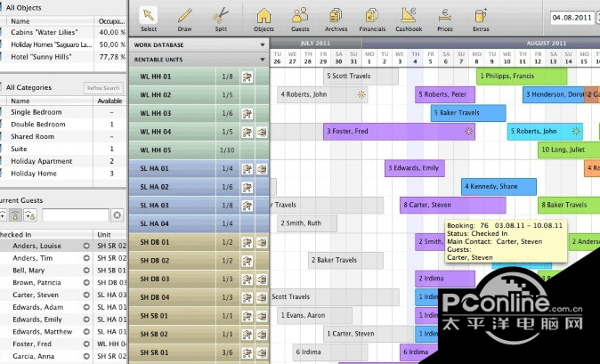Click the arrow icon beside Bell, Mary
The image size is (600, 364).
pyautogui.click(x=86, y=271)
